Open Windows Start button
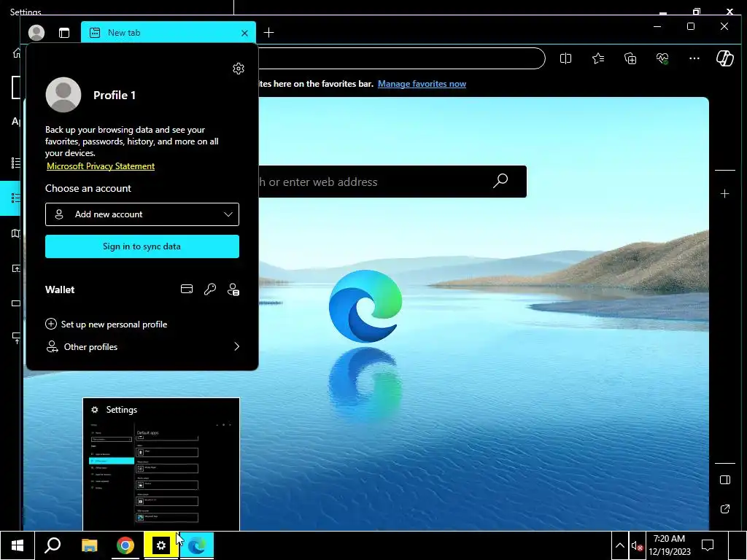Viewport: 747px width, 560px height. (18, 545)
